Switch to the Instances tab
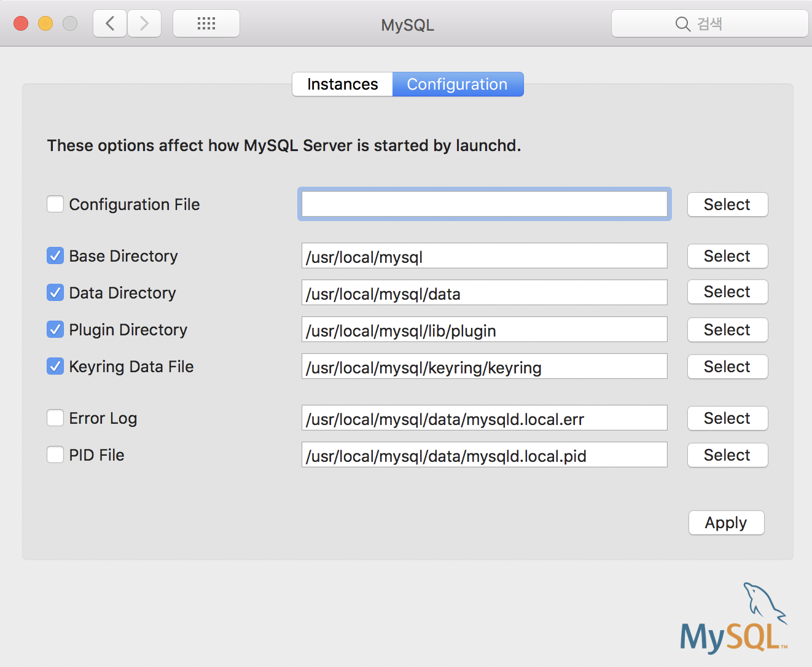812x667 pixels. pos(342,84)
